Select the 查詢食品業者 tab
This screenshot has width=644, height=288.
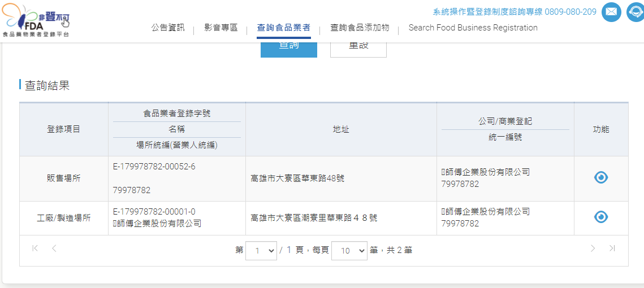pyautogui.click(x=283, y=28)
